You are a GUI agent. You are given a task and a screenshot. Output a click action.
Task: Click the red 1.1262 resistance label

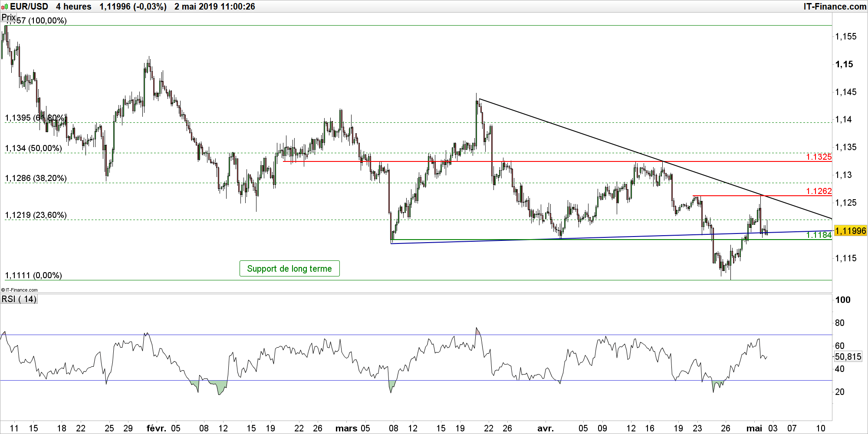tap(819, 191)
